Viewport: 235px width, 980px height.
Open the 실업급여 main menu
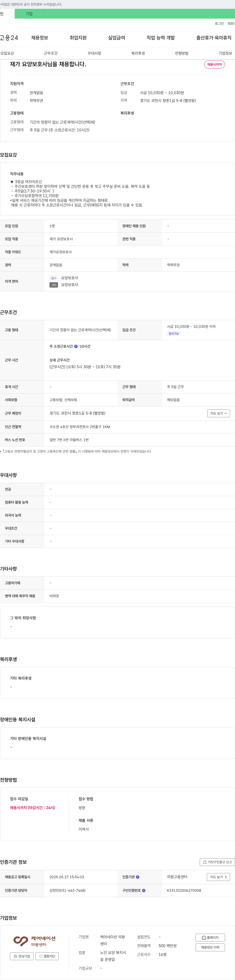117,38
